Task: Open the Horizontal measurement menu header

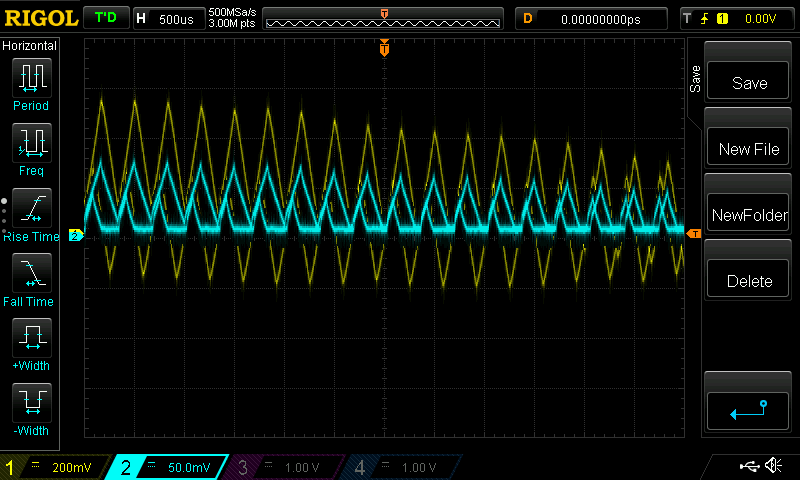Action: [x=31, y=46]
